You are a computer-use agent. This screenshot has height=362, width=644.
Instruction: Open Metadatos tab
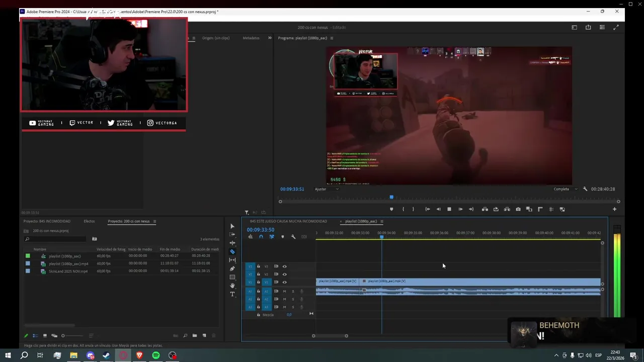coord(251,38)
